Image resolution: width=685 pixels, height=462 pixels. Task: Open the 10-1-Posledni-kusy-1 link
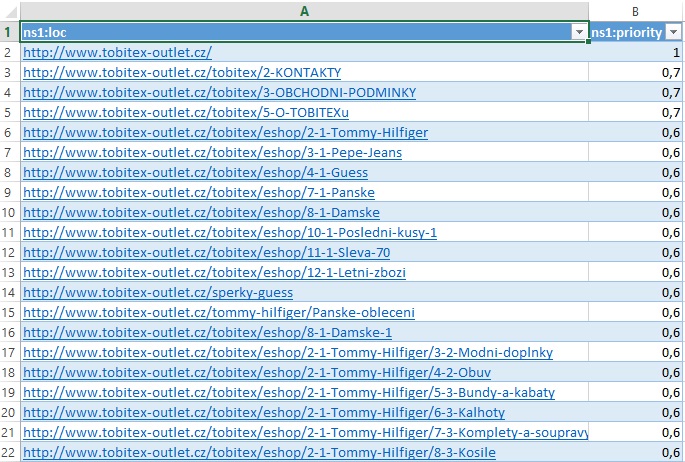[230, 233]
